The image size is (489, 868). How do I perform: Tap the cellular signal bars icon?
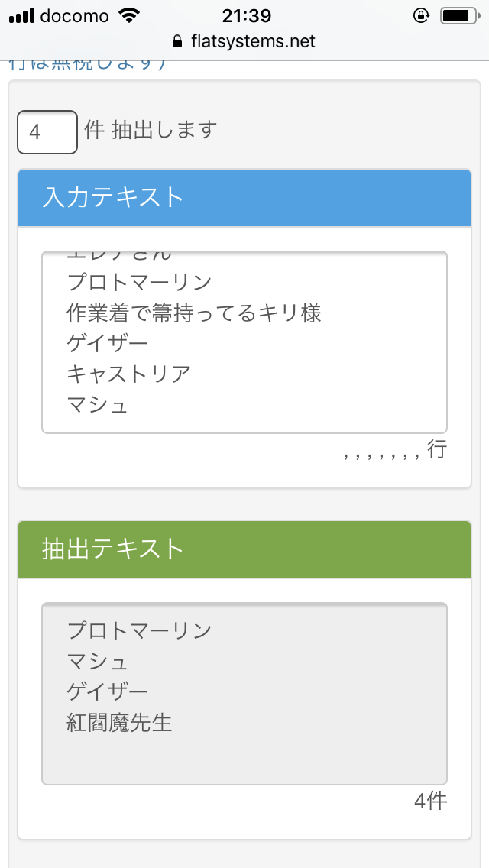point(21,15)
